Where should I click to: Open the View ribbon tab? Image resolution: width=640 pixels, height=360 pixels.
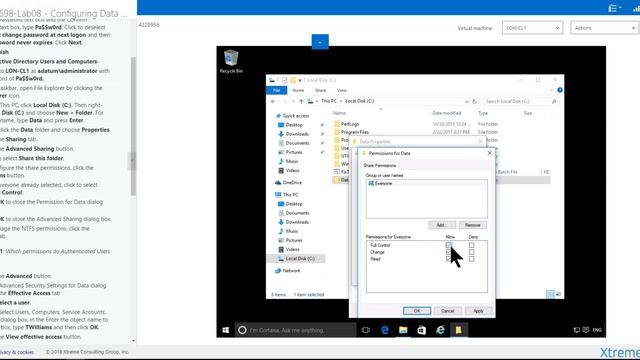pyautogui.click(x=342, y=90)
